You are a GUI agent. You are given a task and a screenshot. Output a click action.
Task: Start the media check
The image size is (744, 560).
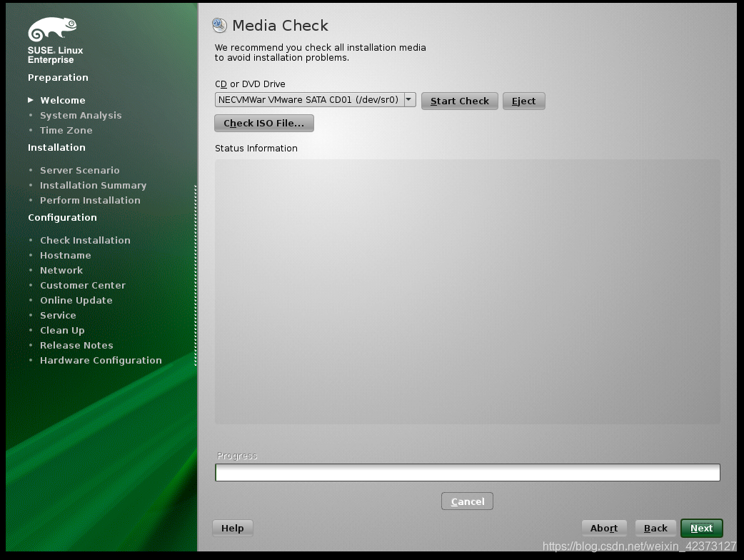tap(459, 101)
